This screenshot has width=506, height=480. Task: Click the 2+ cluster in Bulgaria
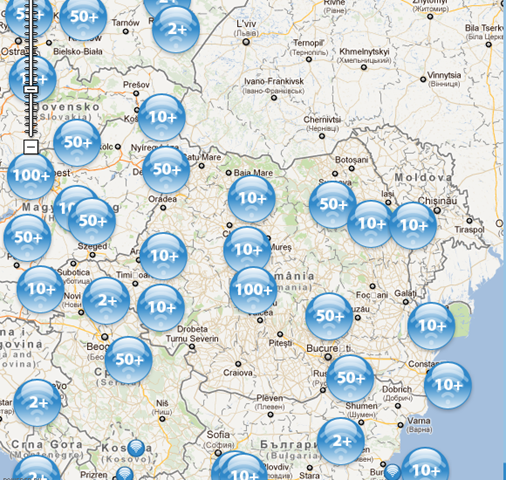pyautogui.click(x=341, y=441)
